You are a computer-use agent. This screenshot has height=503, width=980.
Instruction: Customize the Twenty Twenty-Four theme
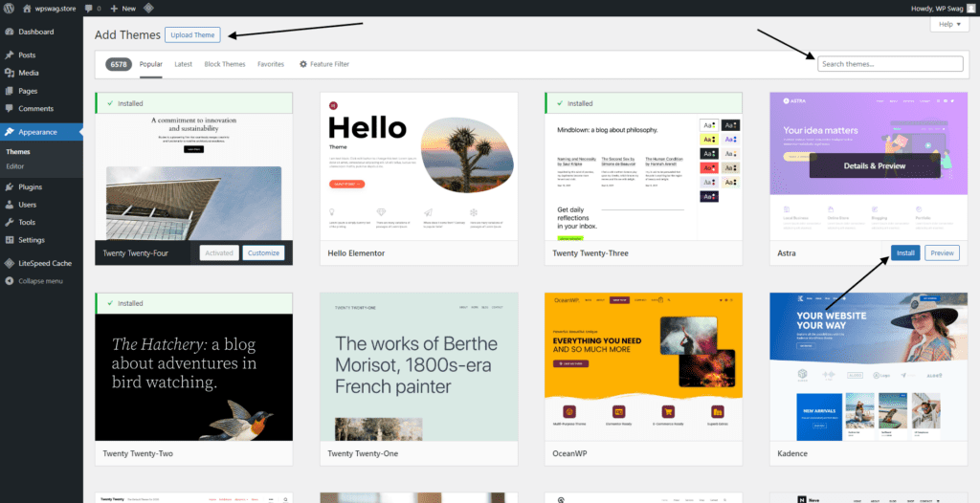click(x=262, y=252)
